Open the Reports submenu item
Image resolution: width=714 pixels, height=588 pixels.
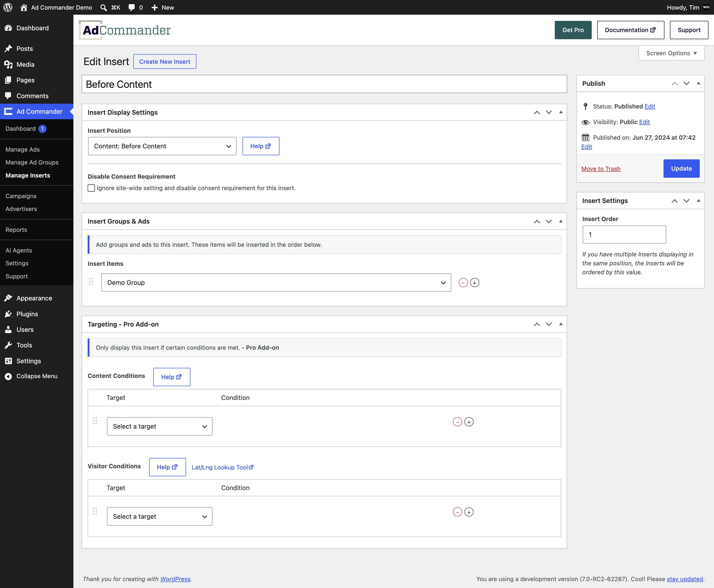tap(16, 230)
